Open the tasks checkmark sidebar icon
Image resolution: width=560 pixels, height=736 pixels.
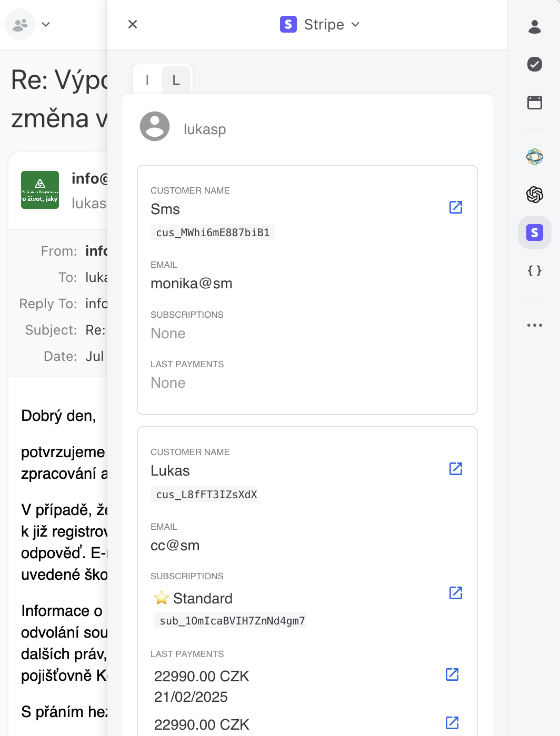pyautogui.click(x=535, y=64)
